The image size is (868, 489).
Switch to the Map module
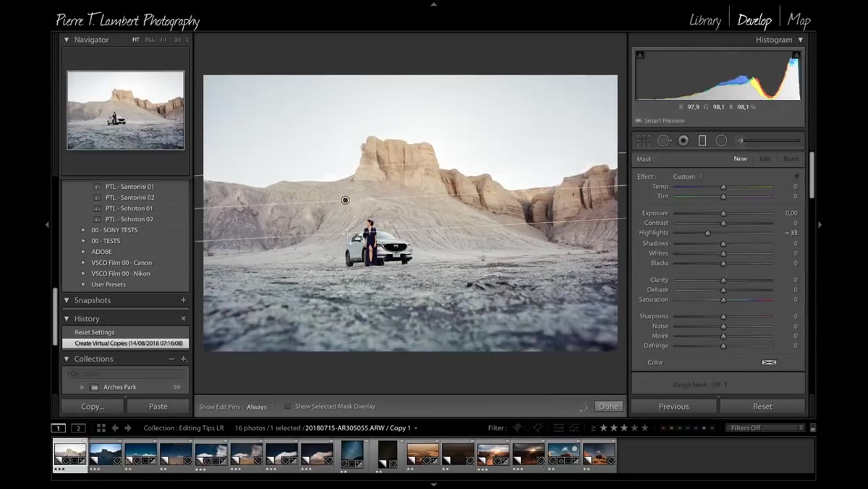pos(799,20)
